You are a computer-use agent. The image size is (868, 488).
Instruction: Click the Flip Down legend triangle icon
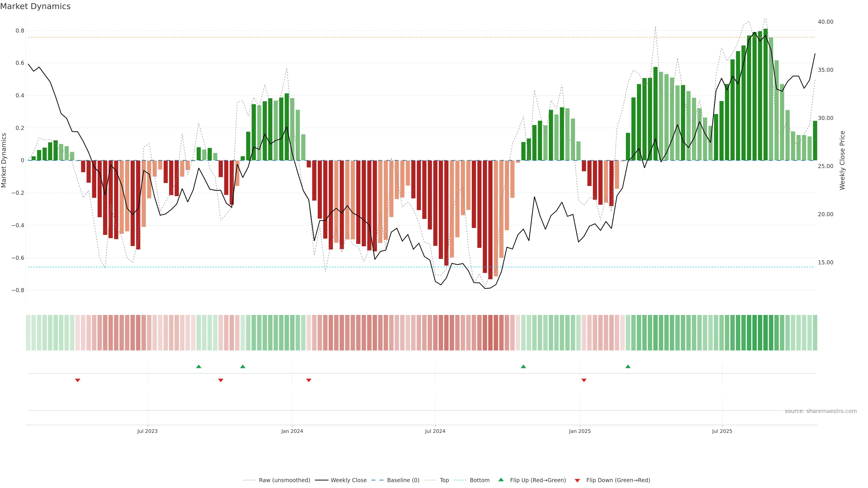577,480
